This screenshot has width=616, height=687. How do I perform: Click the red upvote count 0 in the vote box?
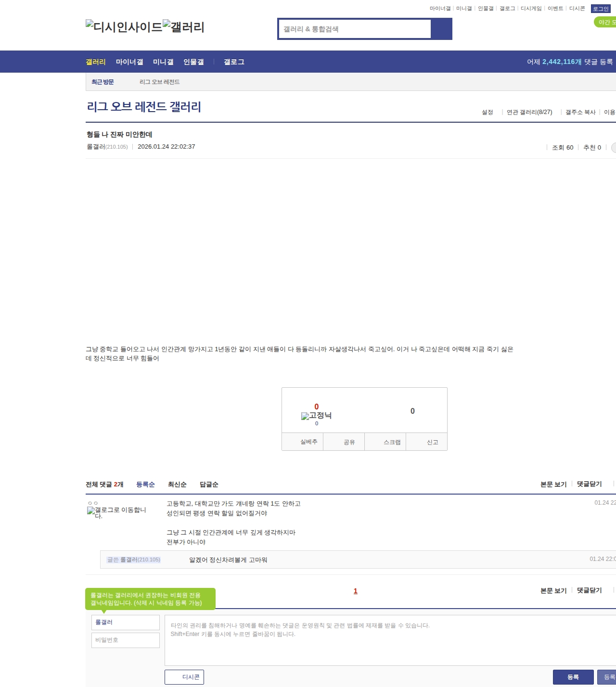pos(316,407)
